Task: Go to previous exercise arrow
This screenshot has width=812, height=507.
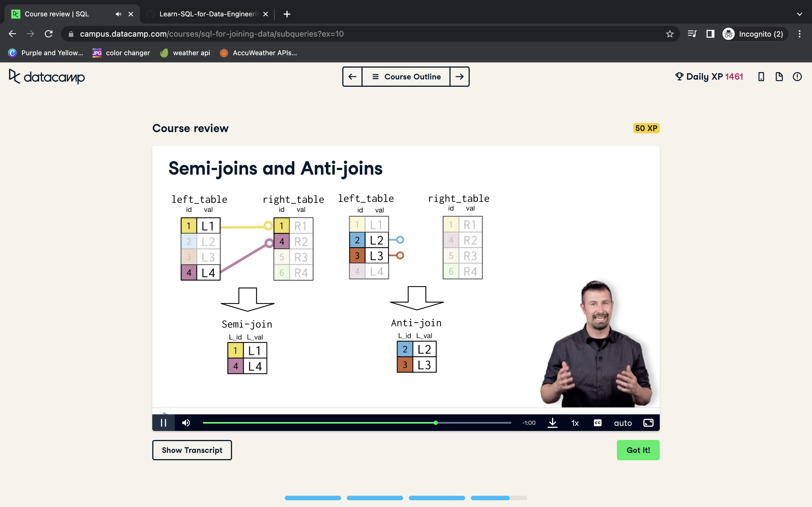Action: pyautogui.click(x=352, y=77)
